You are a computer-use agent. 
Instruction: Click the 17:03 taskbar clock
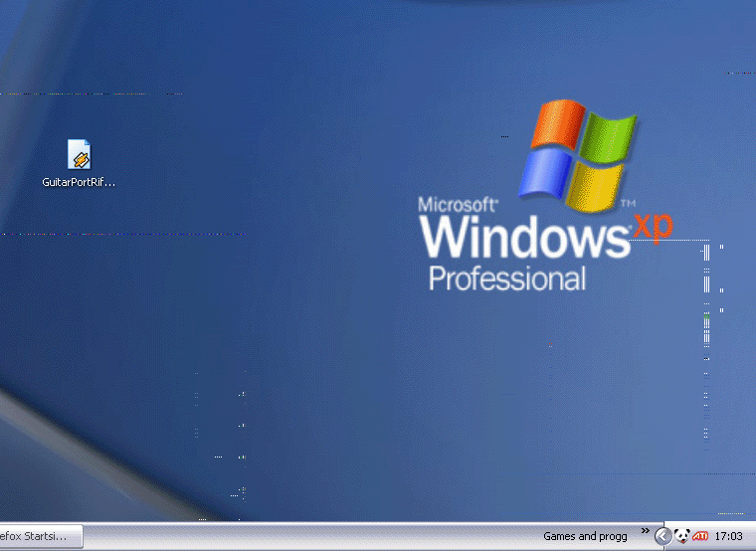click(x=728, y=536)
